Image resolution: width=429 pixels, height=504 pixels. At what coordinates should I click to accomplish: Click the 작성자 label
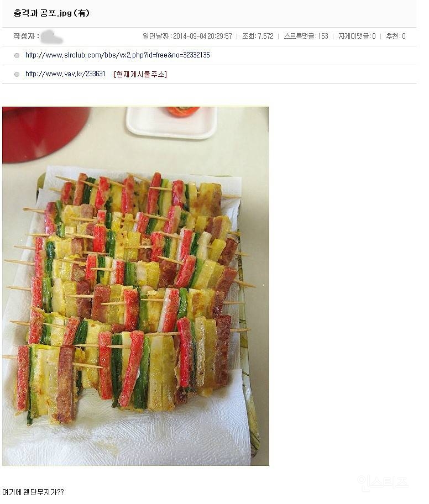(26, 36)
